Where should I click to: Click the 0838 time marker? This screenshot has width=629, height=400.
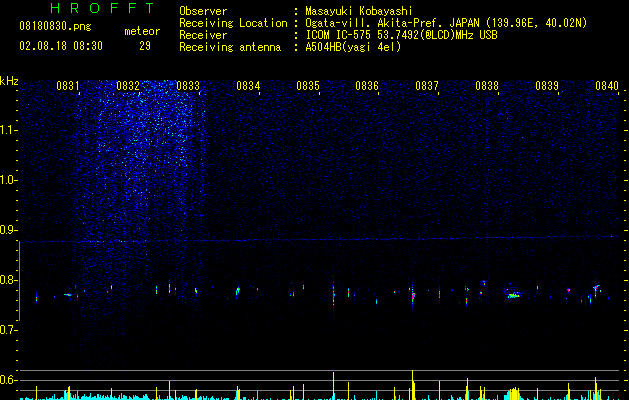(x=487, y=85)
